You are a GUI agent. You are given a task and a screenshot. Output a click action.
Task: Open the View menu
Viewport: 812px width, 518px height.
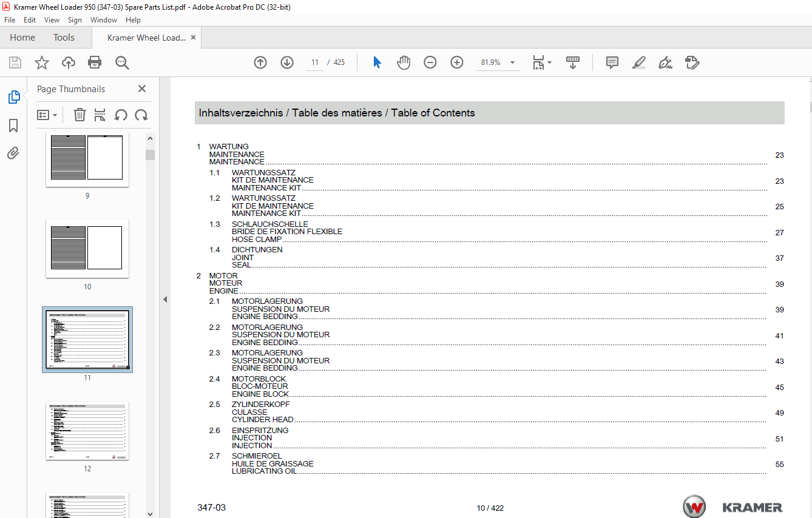point(52,20)
